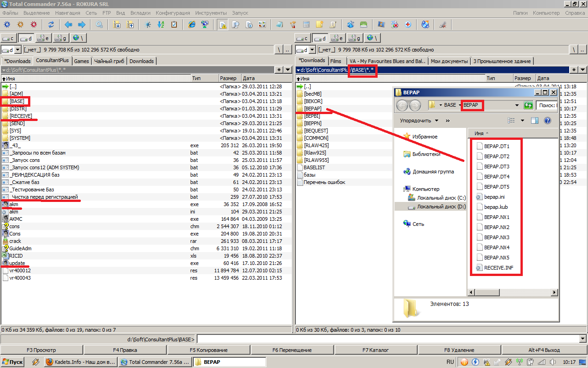Viewport: 588px width, 368px height.
Task: Expand Explorer address bar dropdown
Action: pos(518,105)
